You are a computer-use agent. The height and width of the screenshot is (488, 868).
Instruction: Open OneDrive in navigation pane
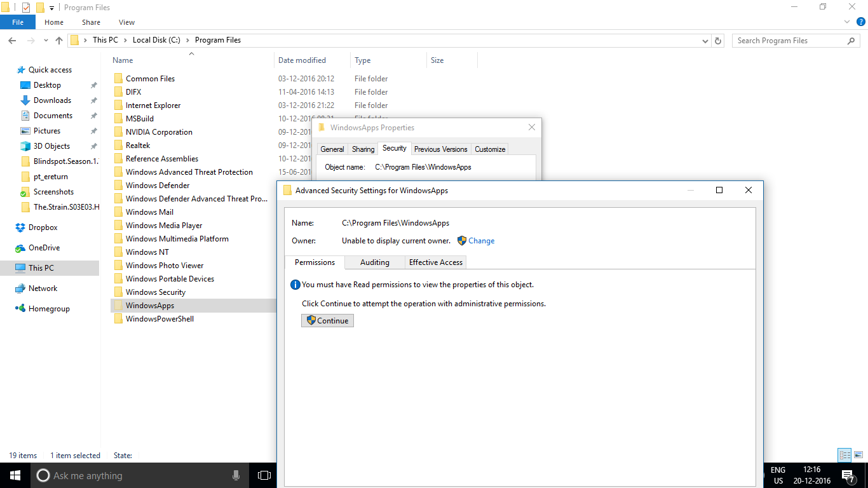coord(44,248)
